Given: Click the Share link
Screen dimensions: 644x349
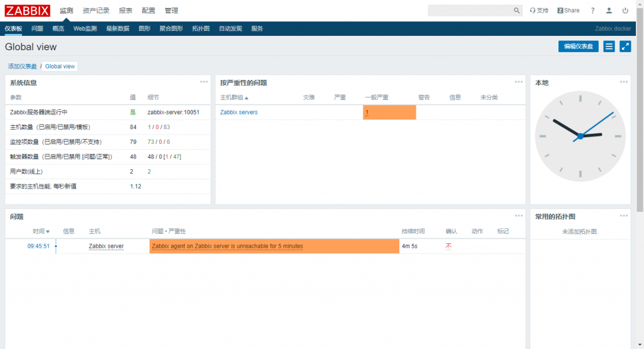Looking at the screenshot, I should click(x=569, y=10).
